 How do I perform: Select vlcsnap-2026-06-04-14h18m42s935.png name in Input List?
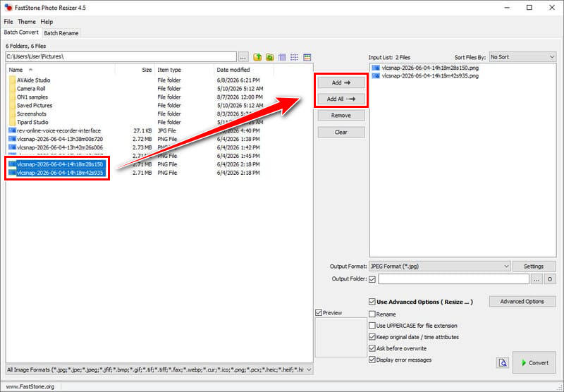[430, 75]
